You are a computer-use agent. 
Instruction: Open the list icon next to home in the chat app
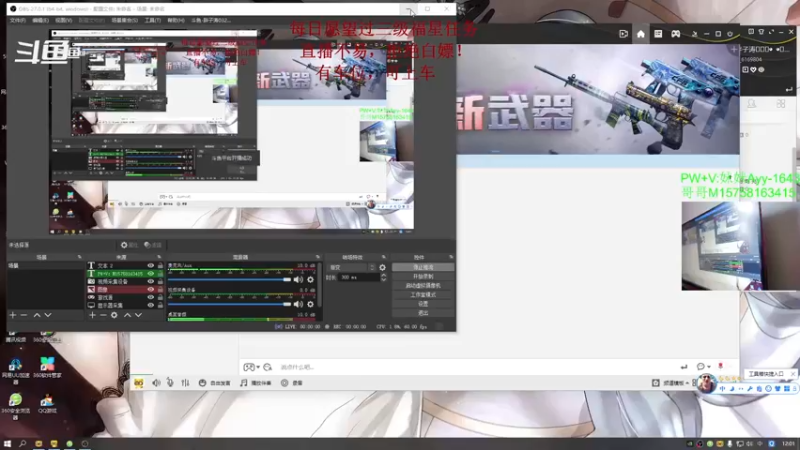pyautogui.click(x=658, y=34)
